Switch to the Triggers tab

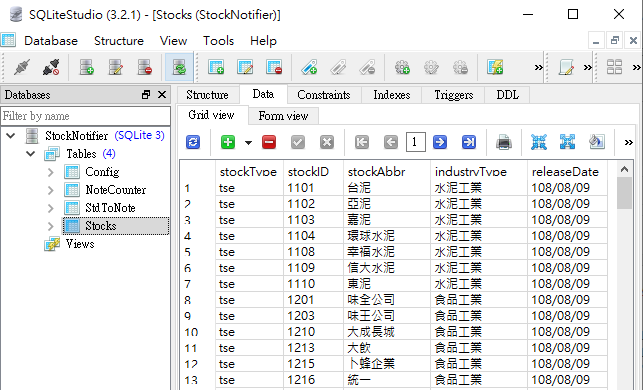click(454, 95)
